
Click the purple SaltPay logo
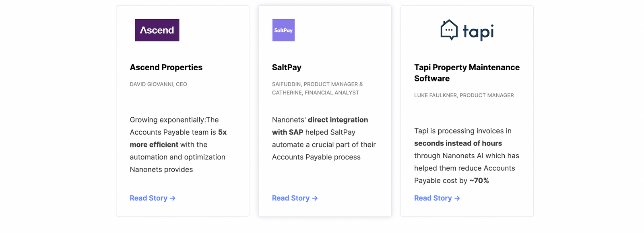[283, 30]
